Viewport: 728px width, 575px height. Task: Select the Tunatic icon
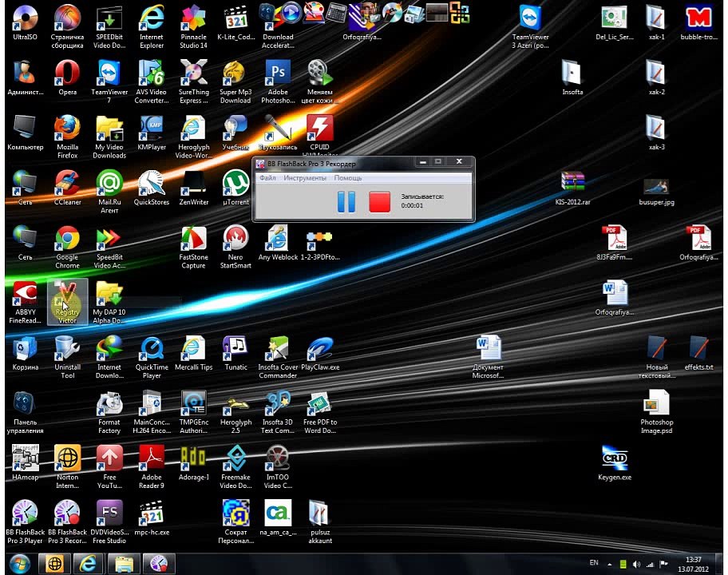click(x=235, y=353)
